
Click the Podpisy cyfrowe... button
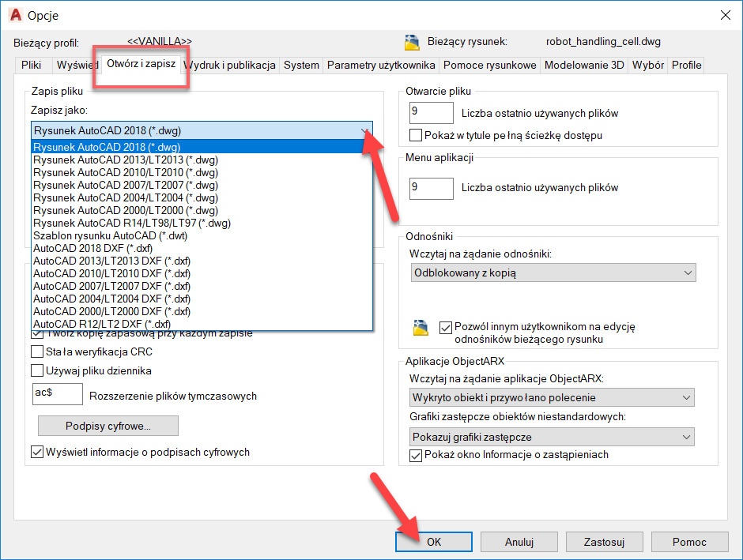point(108,426)
